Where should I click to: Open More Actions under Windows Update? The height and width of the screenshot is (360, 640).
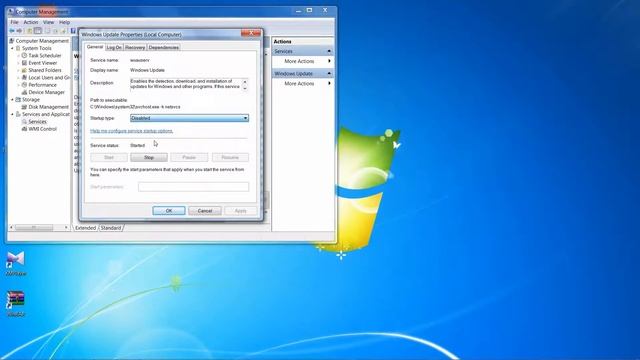299,83
